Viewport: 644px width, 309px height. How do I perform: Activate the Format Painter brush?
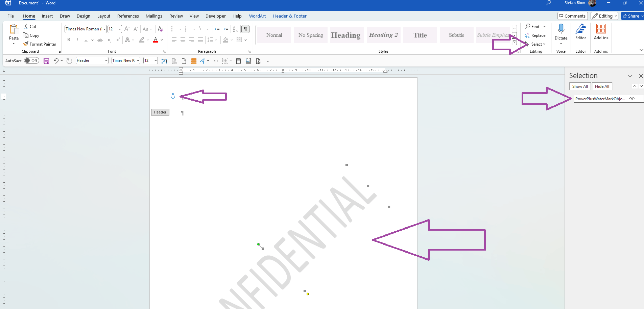pyautogui.click(x=26, y=44)
